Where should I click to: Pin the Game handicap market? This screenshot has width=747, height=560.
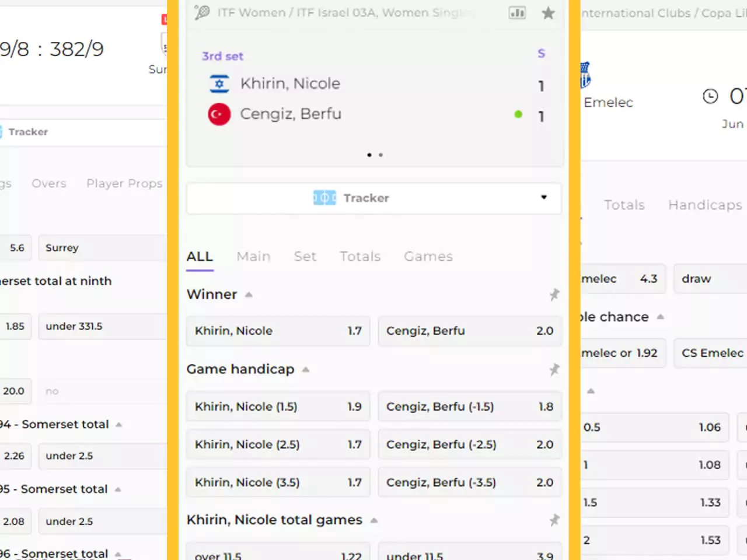click(x=554, y=369)
